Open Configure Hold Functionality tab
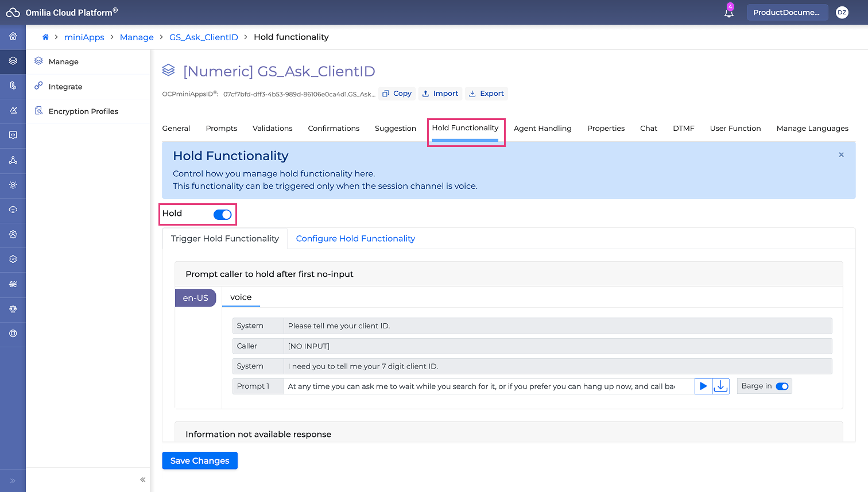The width and height of the screenshot is (868, 492). click(355, 239)
